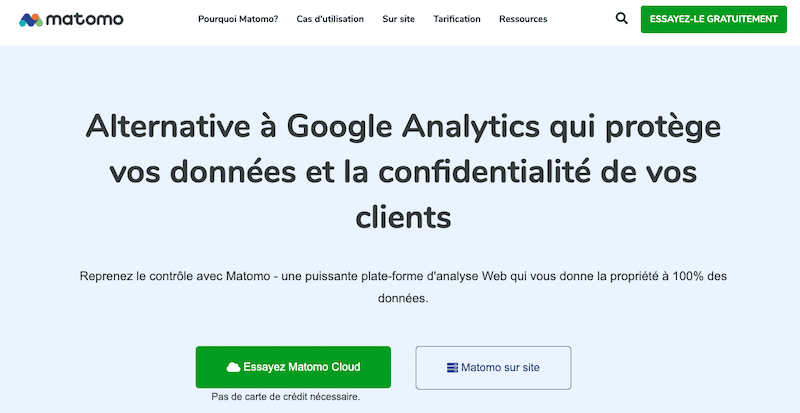This screenshot has width=800, height=413.
Task: Open the Pourquoi Matomo? menu
Action: 238,19
